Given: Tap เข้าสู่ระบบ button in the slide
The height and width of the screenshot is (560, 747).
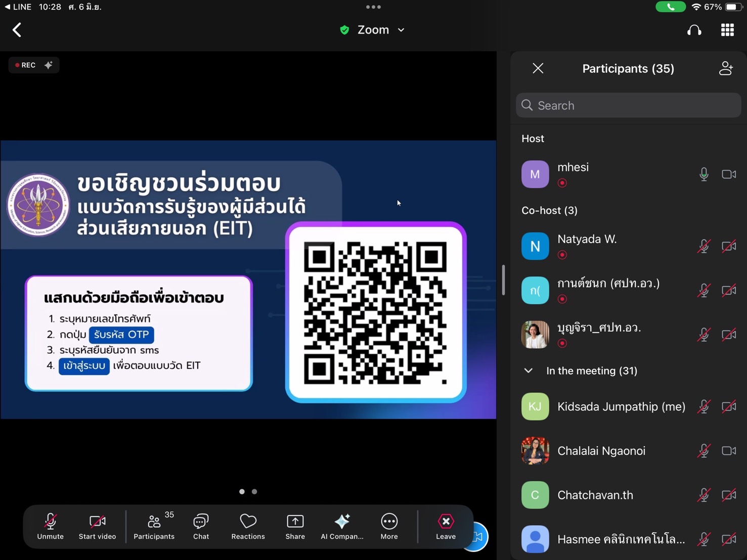Looking at the screenshot, I should [x=84, y=366].
